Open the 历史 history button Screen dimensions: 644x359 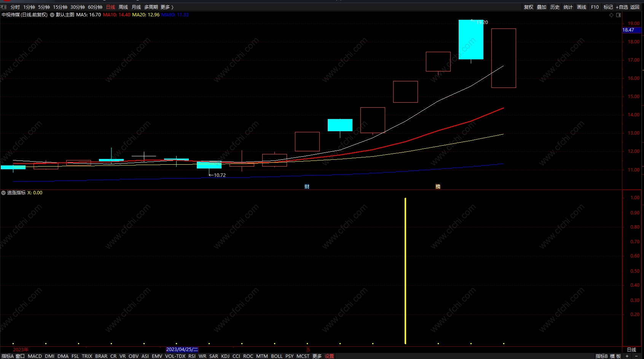coord(555,7)
